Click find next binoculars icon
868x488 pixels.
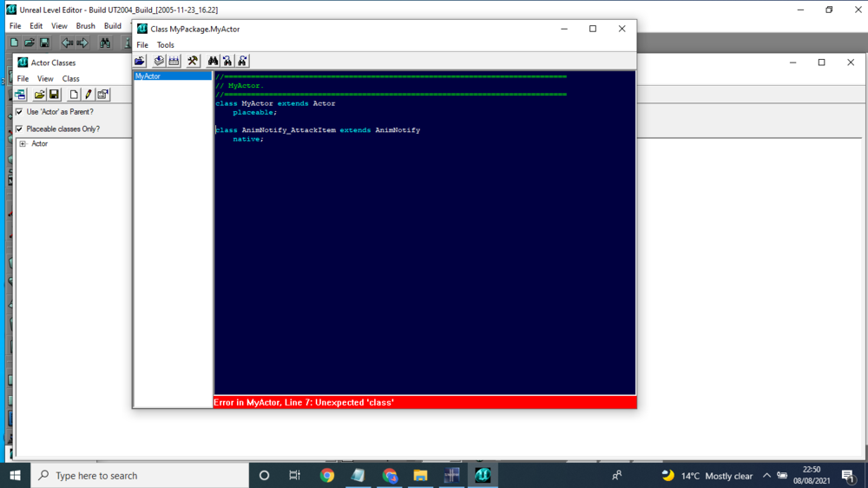point(242,61)
